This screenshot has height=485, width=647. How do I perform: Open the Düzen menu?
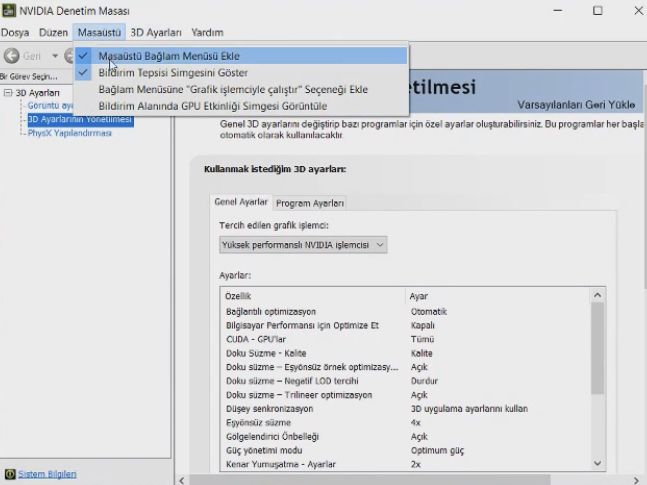point(53,32)
